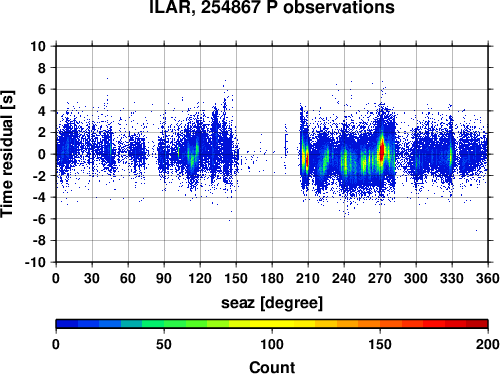Click the yellow segment of the Count colorbar
The width and height of the screenshot is (500, 374).
pyautogui.click(x=272, y=324)
